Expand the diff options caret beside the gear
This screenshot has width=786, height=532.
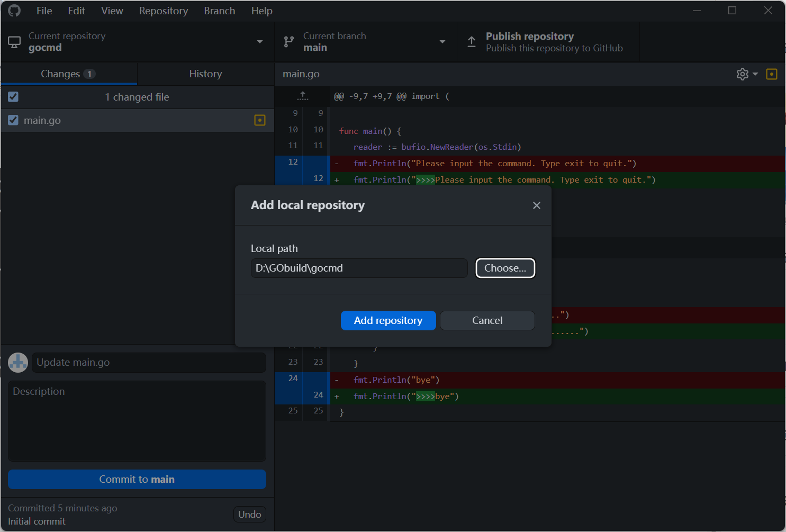click(x=755, y=74)
